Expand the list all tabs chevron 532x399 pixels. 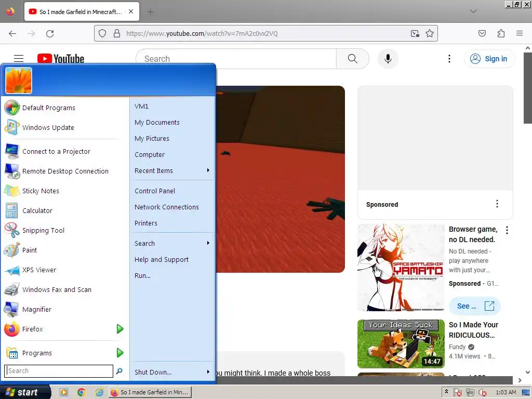click(473, 11)
